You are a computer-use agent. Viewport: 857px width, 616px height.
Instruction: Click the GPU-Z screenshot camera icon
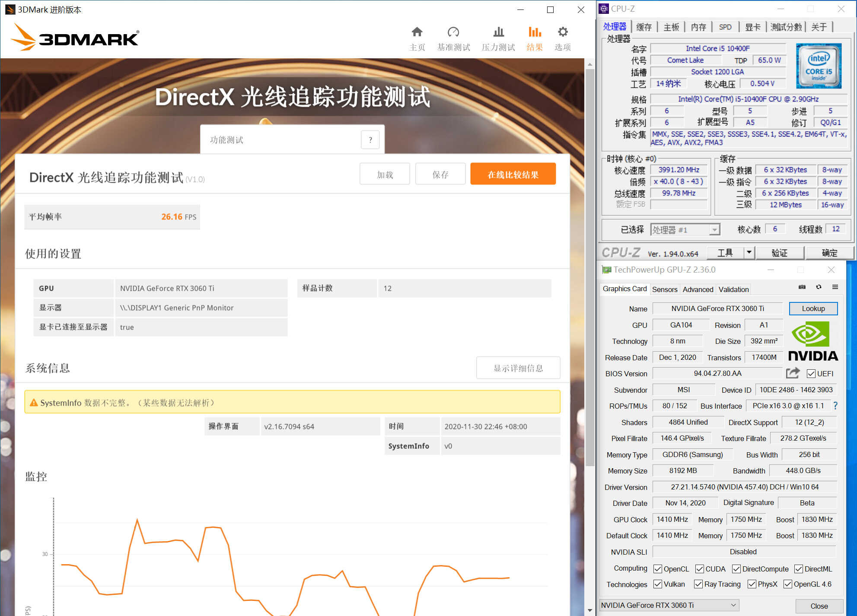pyautogui.click(x=802, y=287)
